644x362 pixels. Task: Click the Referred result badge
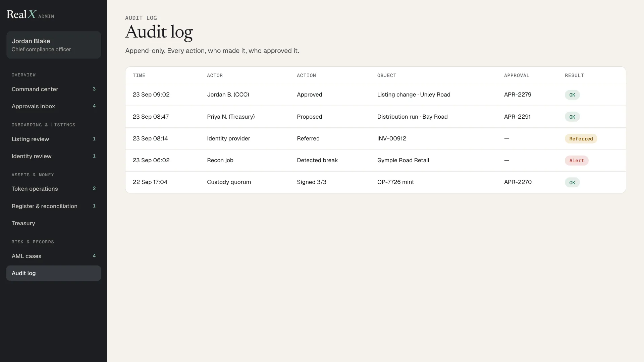pyautogui.click(x=581, y=139)
